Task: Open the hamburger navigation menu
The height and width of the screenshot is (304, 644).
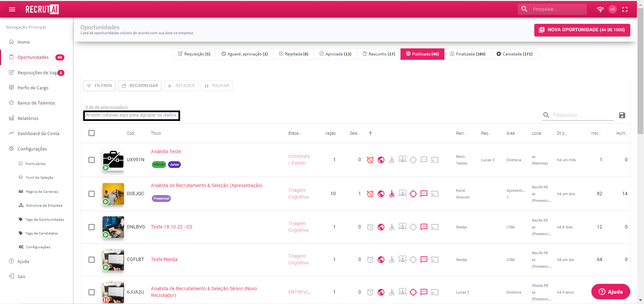Action: pyautogui.click(x=12, y=9)
